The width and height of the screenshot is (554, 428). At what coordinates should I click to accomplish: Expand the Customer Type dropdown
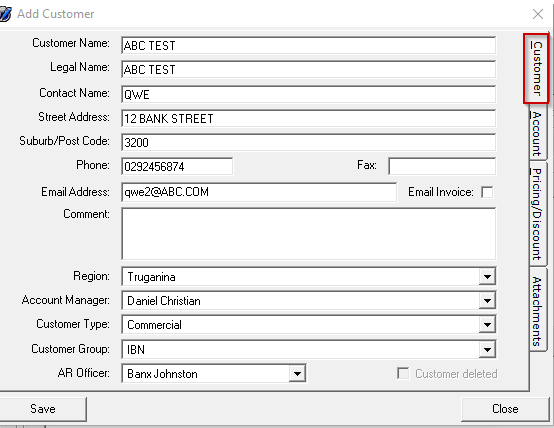click(487, 325)
